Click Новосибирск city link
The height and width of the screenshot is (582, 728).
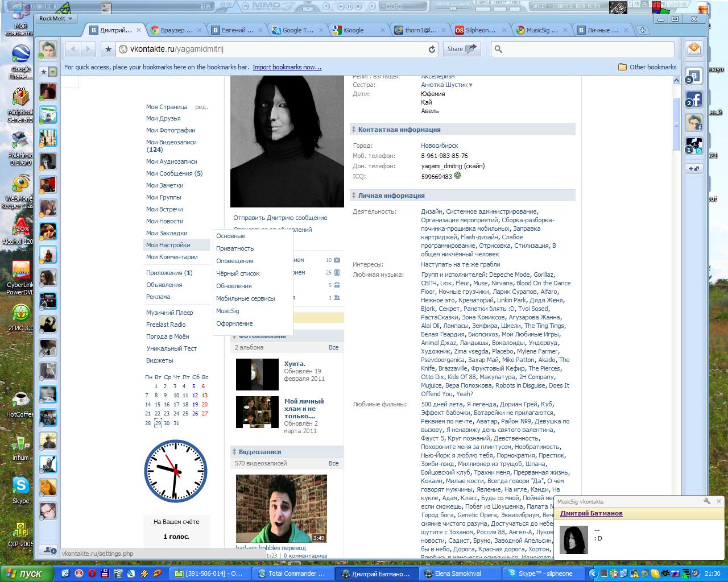click(x=439, y=145)
